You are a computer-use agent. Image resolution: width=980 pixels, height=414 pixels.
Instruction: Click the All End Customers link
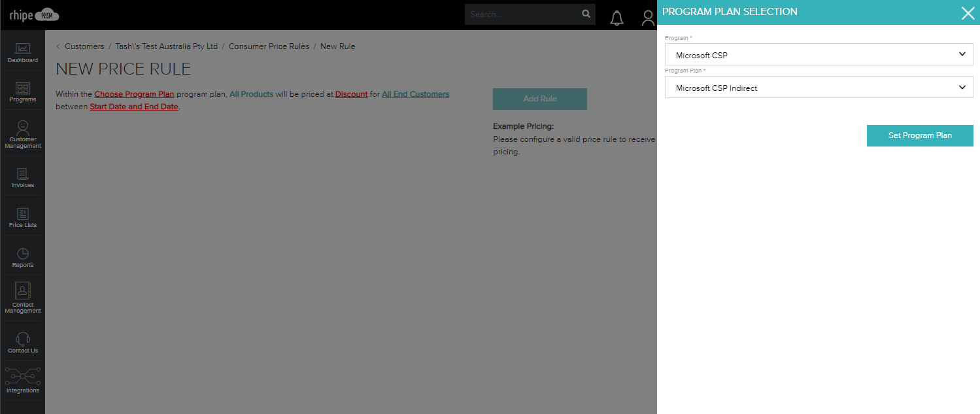coord(416,94)
